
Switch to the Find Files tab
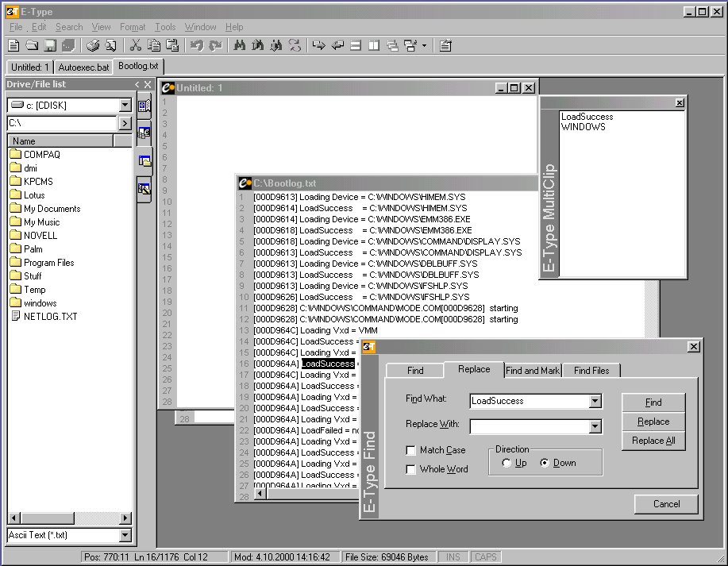click(x=591, y=370)
